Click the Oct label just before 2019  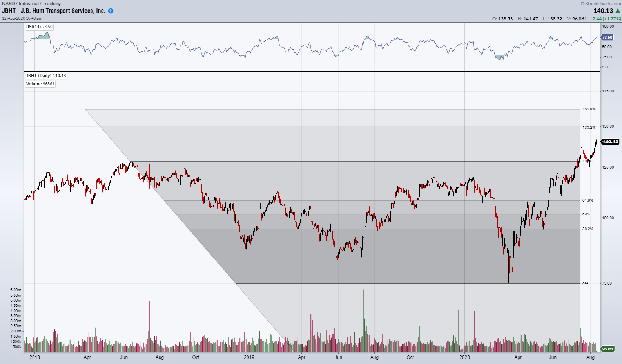coord(196,357)
